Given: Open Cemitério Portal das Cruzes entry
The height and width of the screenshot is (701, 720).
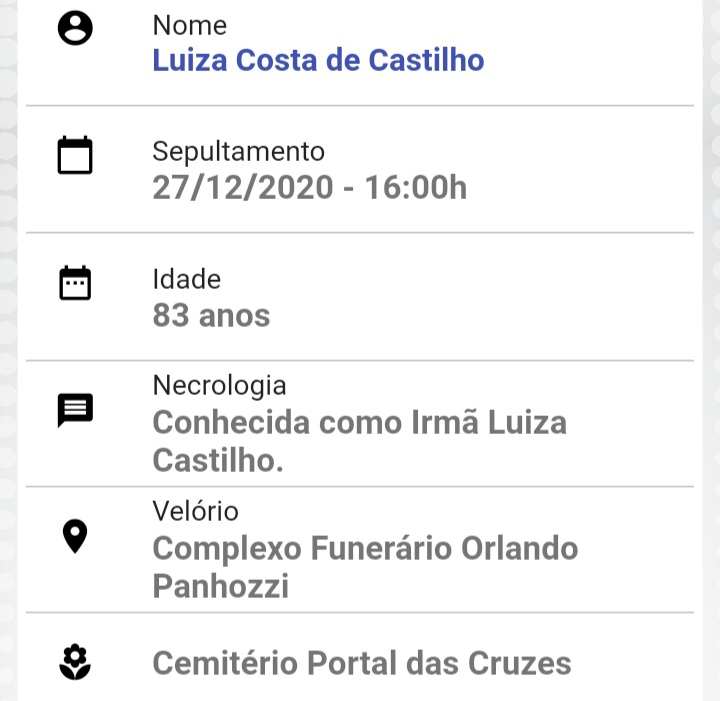Looking at the screenshot, I should pos(362,663).
